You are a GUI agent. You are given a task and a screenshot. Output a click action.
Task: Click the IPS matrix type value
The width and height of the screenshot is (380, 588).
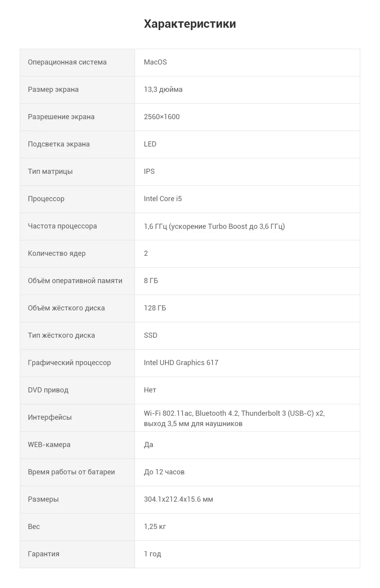point(149,171)
